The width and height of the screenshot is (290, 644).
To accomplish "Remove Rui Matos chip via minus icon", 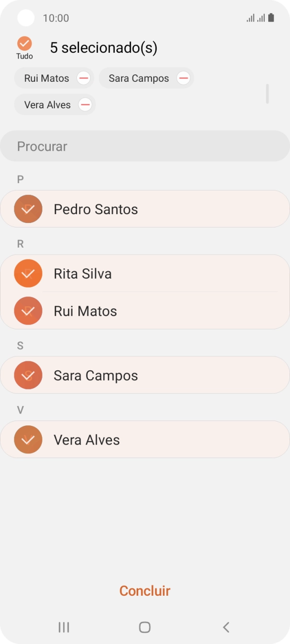I will (84, 78).
